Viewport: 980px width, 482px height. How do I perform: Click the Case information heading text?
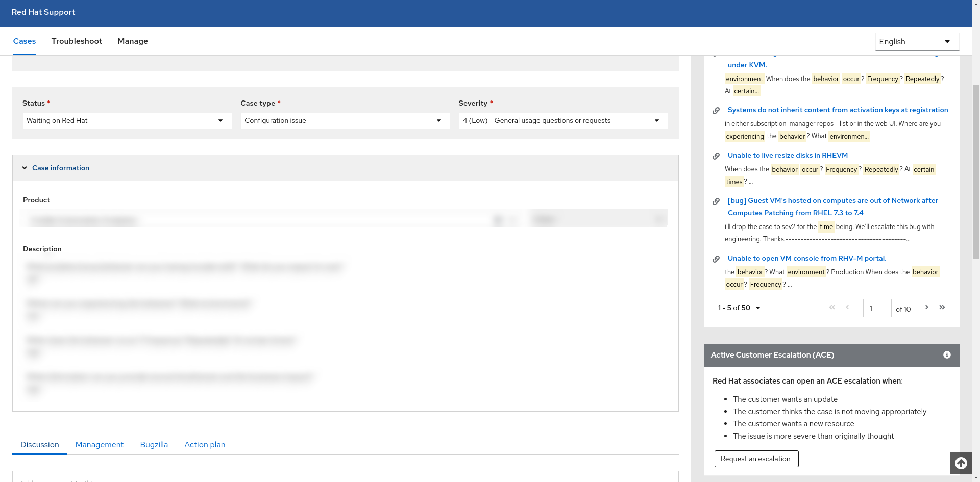[x=61, y=168]
